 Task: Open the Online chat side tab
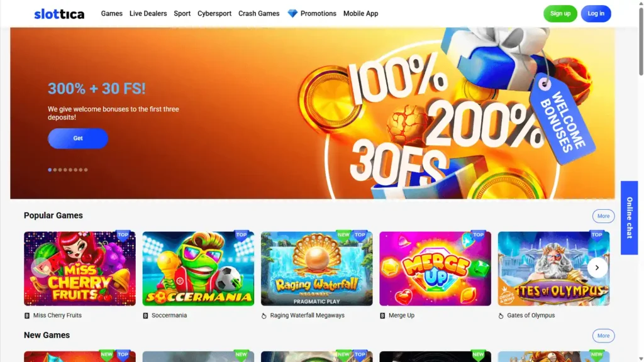[629, 217]
